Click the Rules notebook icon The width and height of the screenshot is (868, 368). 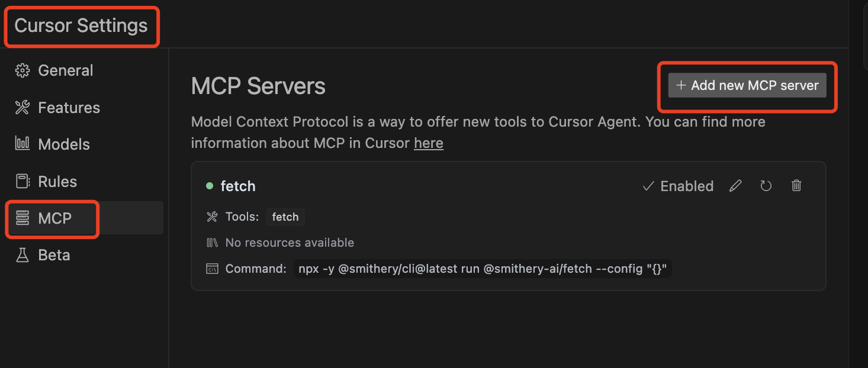click(22, 181)
